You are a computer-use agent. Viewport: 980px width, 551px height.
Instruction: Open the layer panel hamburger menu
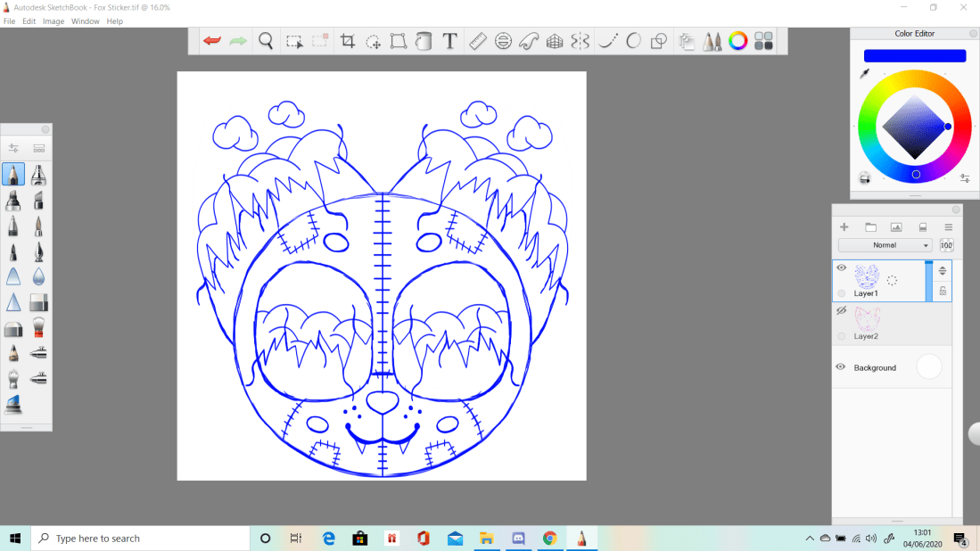pos(949,227)
